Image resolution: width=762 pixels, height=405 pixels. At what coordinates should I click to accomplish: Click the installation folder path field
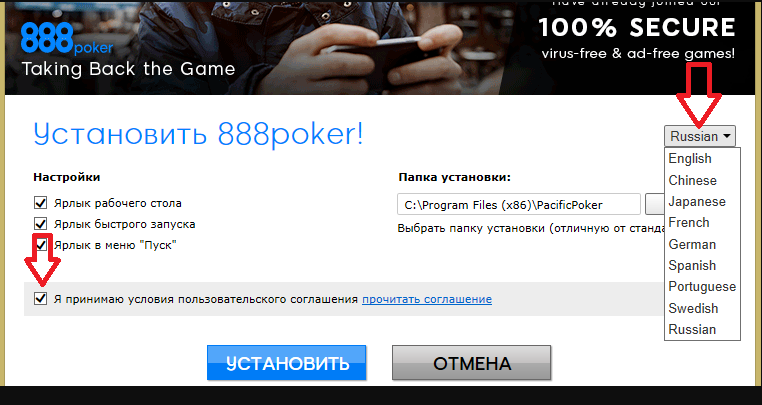pos(519,204)
